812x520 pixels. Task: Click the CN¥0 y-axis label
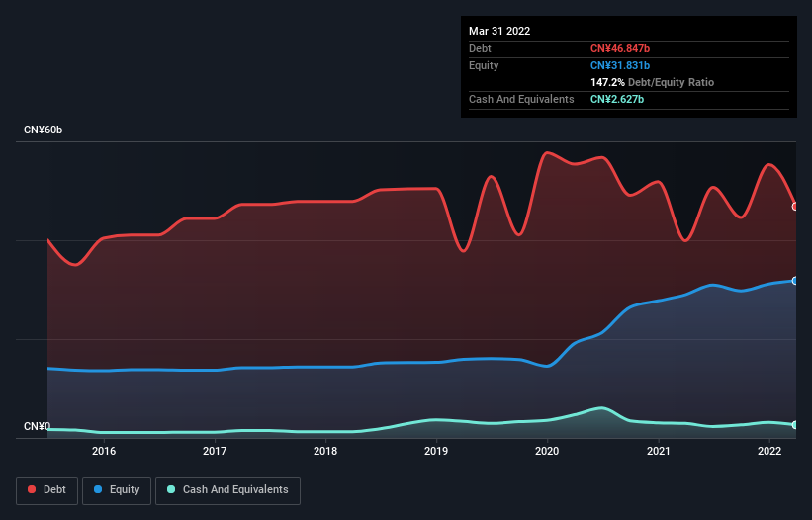[x=37, y=426]
